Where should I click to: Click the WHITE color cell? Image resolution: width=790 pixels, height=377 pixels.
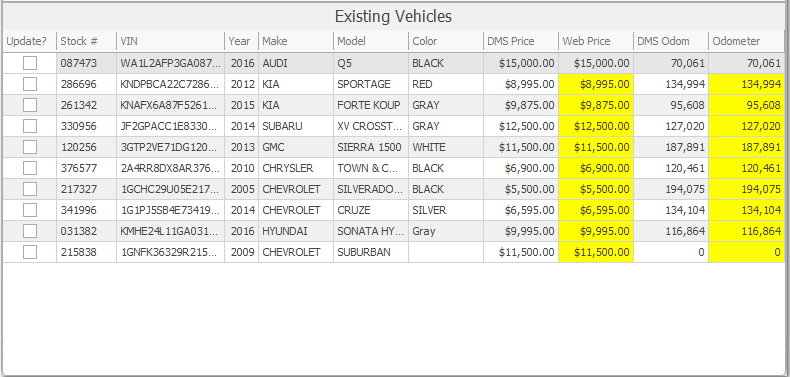click(446, 147)
